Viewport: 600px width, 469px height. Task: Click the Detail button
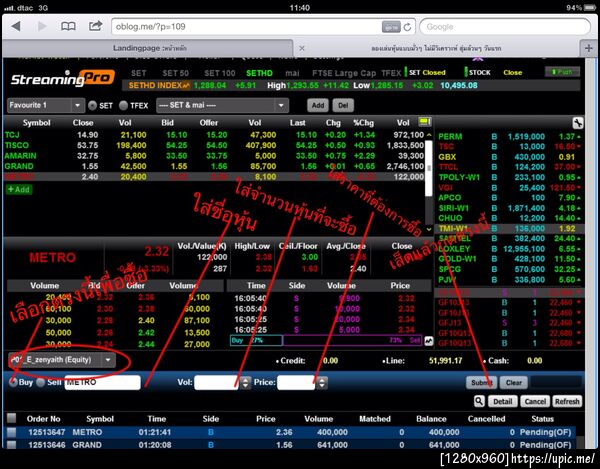coord(502,401)
